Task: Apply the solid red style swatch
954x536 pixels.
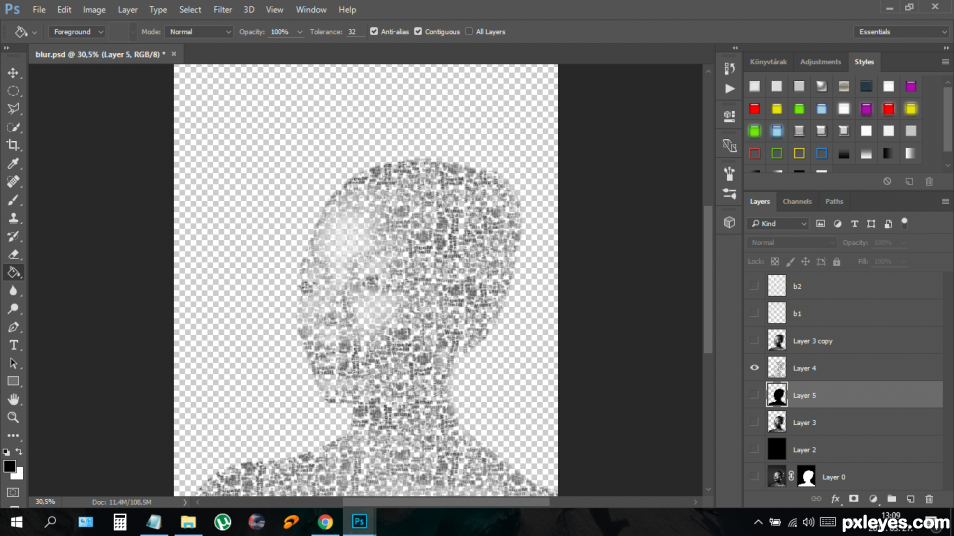Action: (x=754, y=109)
